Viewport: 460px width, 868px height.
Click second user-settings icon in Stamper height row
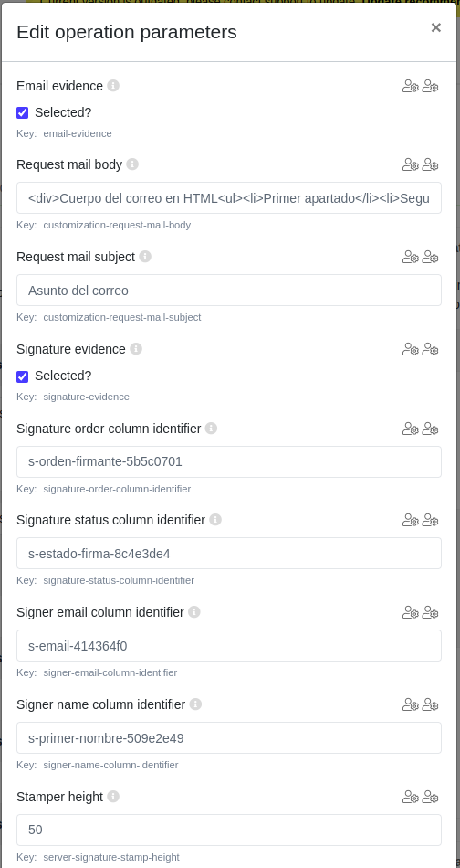430,797
